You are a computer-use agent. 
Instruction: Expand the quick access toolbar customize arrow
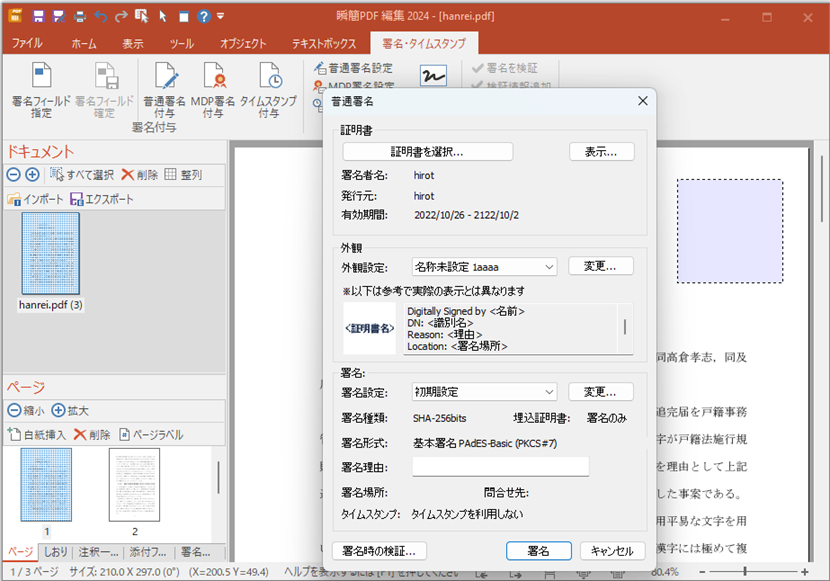tap(218, 15)
